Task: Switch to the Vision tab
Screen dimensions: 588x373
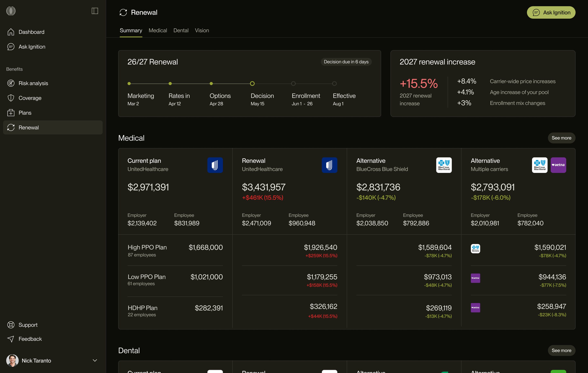Action: tap(202, 31)
